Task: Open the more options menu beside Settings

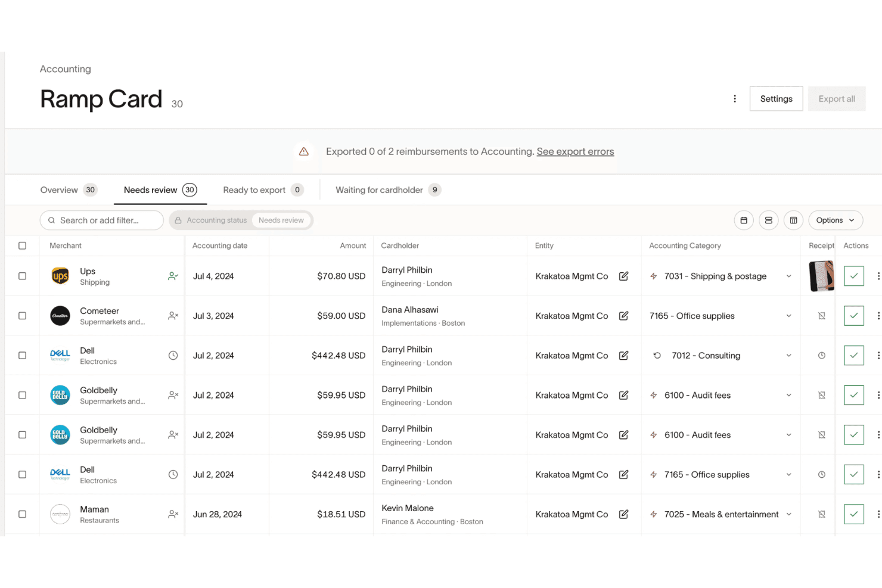Action: (x=735, y=99)
